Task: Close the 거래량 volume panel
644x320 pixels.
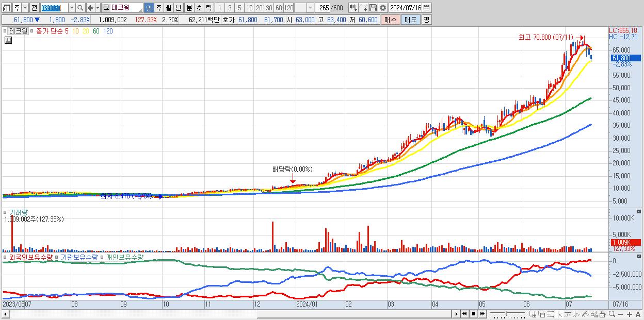Action: pyautogui.click(x=639, y=212)
